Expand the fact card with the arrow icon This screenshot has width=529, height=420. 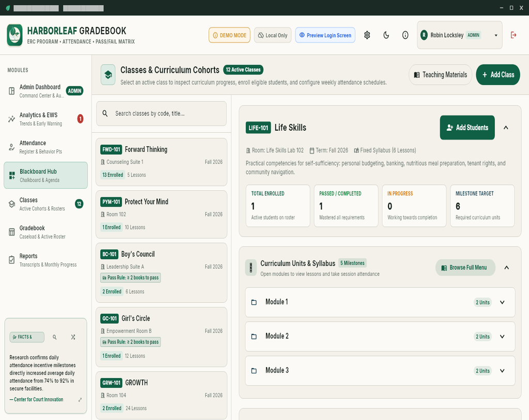80,400
